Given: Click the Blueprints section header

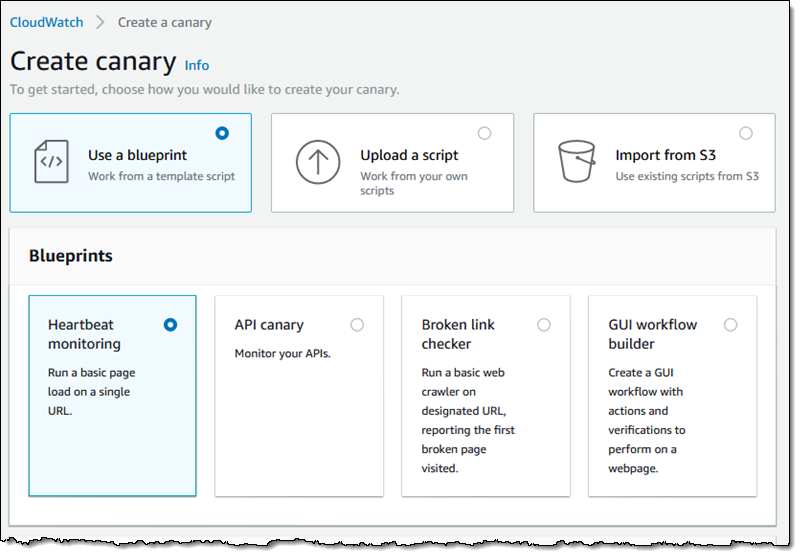Looking at the screenshot, I should pos(70,256).
